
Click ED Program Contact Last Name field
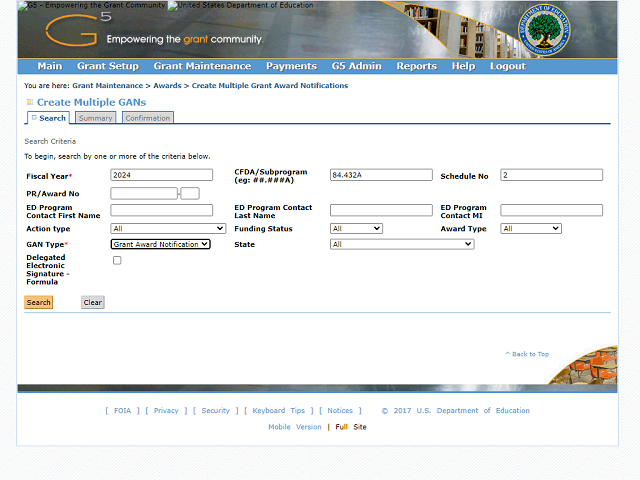pyautogui.click(x=381, y=210)
